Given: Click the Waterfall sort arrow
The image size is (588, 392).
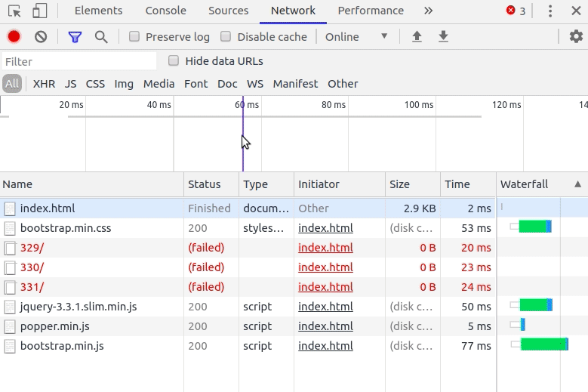Looking at the screenshot, I should coord(577,184).
